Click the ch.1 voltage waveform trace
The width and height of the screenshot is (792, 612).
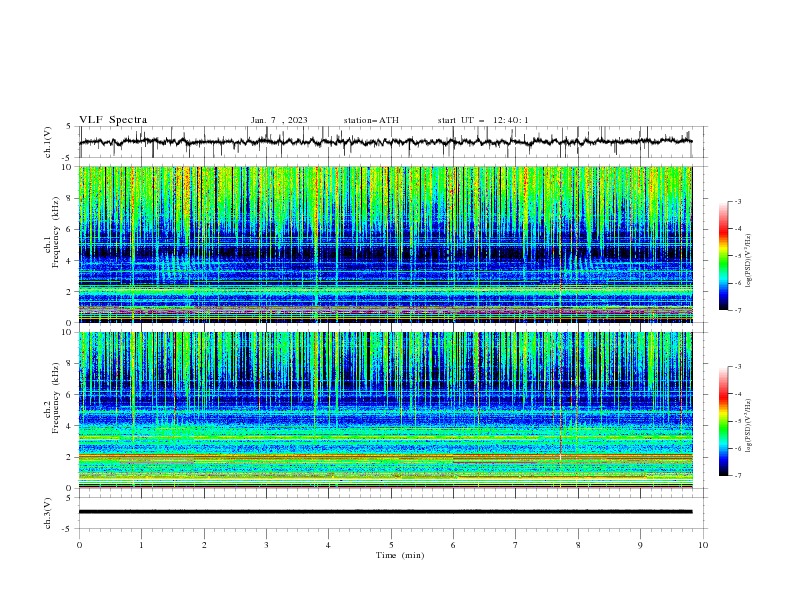pos(385,142)
